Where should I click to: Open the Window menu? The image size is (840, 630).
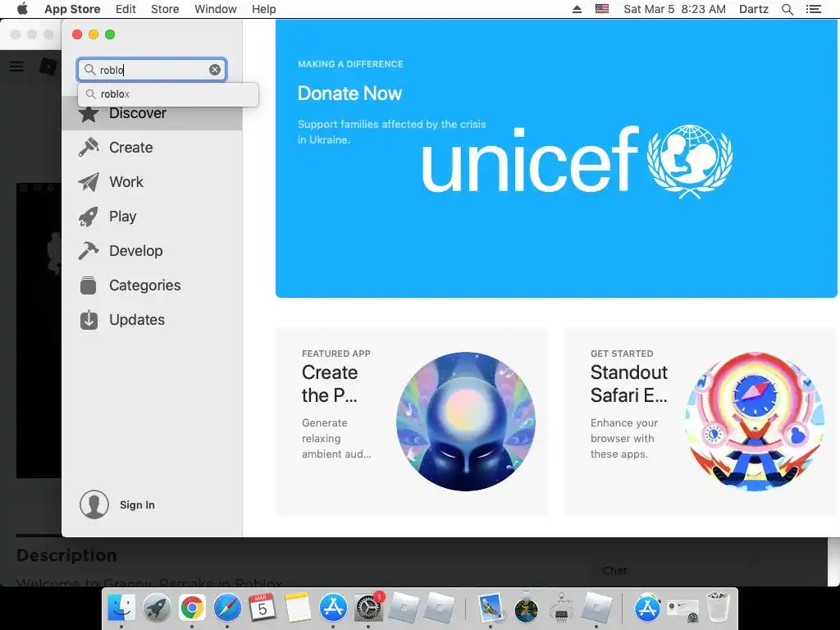(216, 9)
